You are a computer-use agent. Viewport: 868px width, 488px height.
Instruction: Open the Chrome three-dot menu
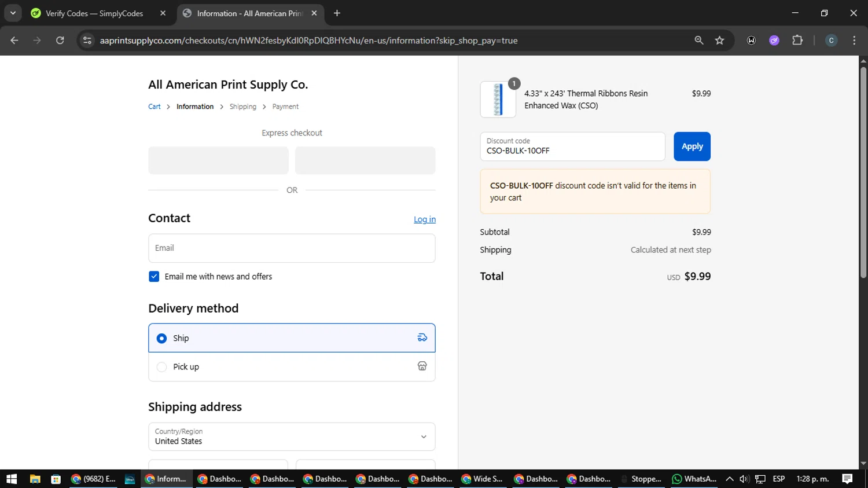(x=854, y=41)
